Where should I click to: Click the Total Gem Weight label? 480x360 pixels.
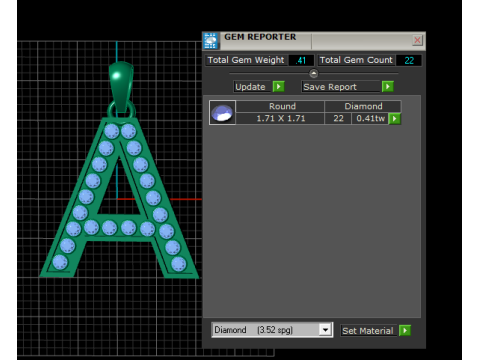[246, 60]
